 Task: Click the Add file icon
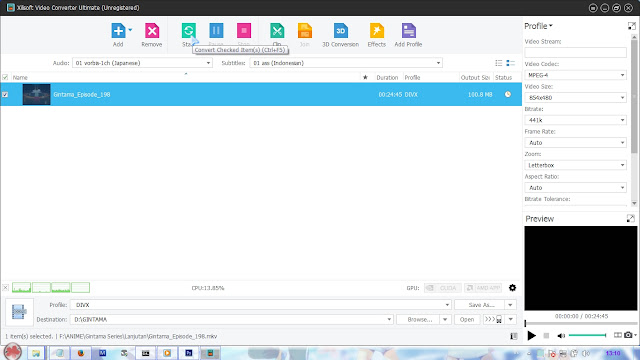118,31
